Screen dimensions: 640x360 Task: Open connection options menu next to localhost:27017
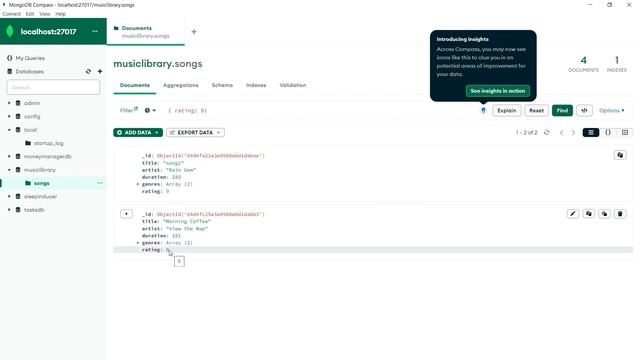[95, 31]
